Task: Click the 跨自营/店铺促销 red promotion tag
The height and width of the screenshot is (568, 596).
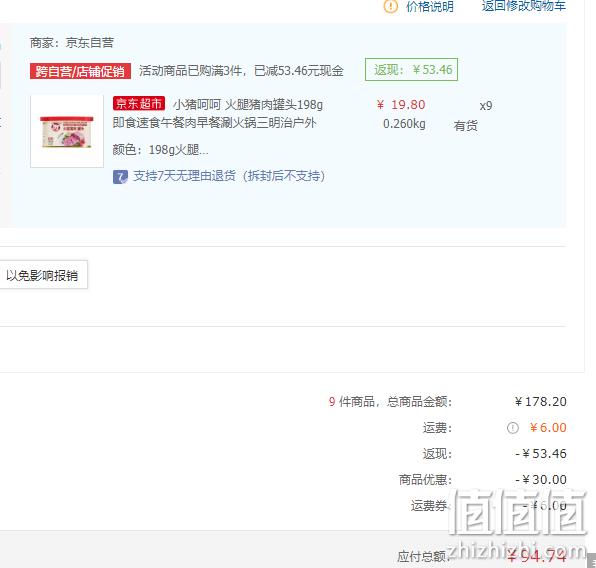Action: point(80,71)
